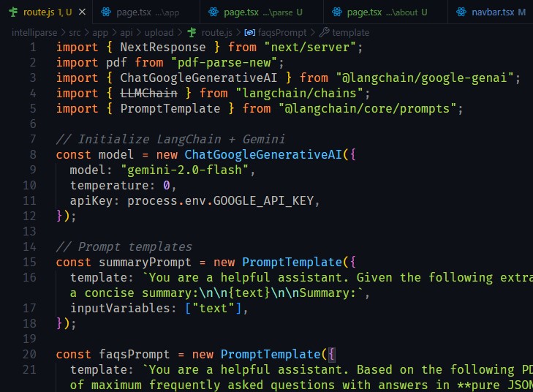Select the navbar.tsx tab label
This screenshot has height=392, width=533.
coord(494,12)
